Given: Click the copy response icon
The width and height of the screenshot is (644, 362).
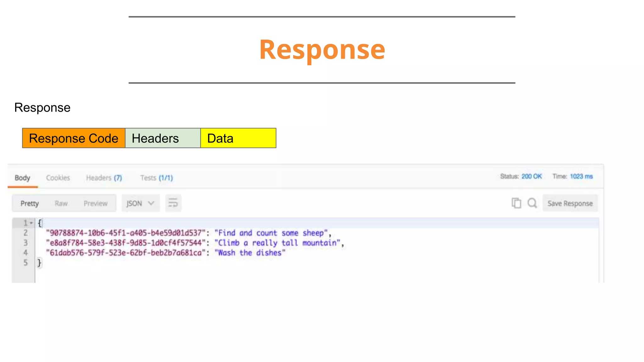Looking at the screenshot, I should [516, 203].
